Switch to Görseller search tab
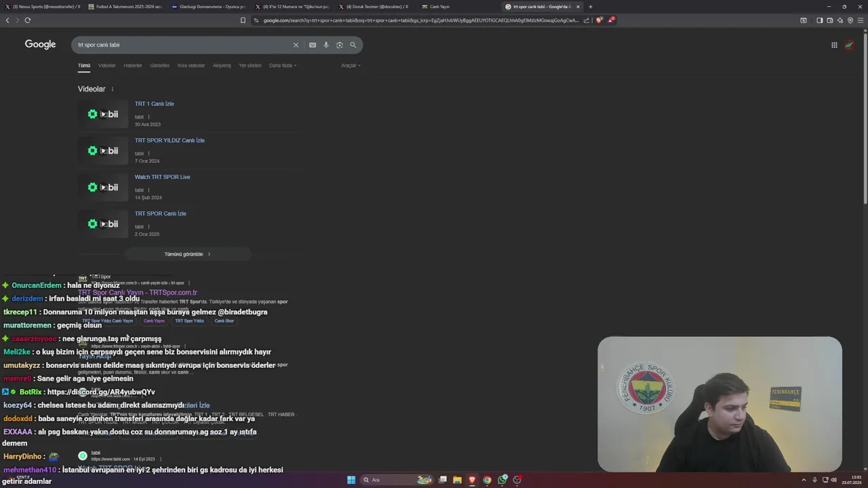The height and width of the screenshot is (488, 868). pyautogui.click(x=159, y=66)
